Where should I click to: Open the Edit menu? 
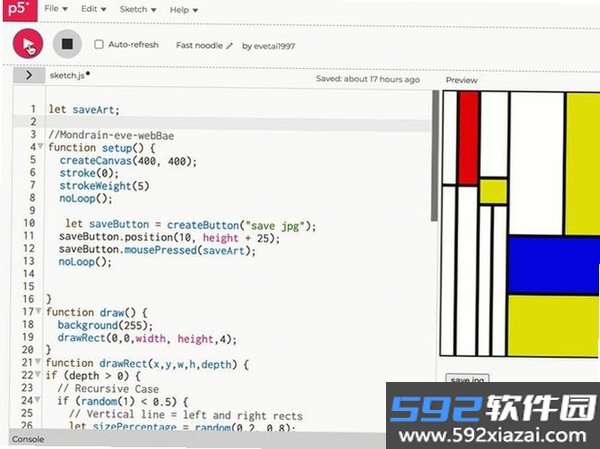93,9
